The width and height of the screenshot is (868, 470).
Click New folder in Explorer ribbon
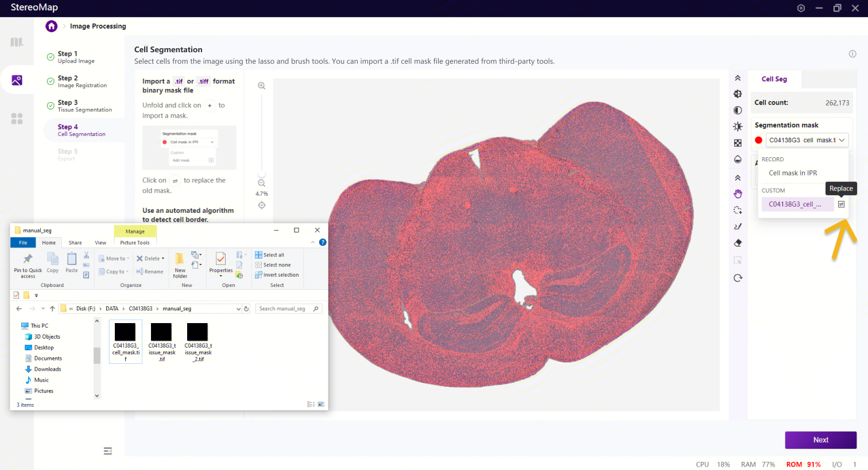(x=180, y=265)
